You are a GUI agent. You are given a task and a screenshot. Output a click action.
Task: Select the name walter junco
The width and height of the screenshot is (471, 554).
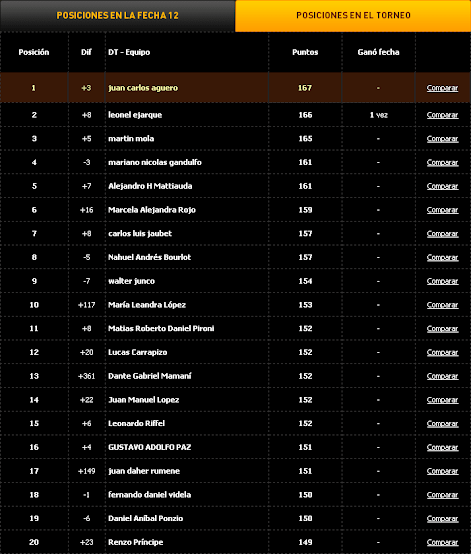click(x=131, y=281)
